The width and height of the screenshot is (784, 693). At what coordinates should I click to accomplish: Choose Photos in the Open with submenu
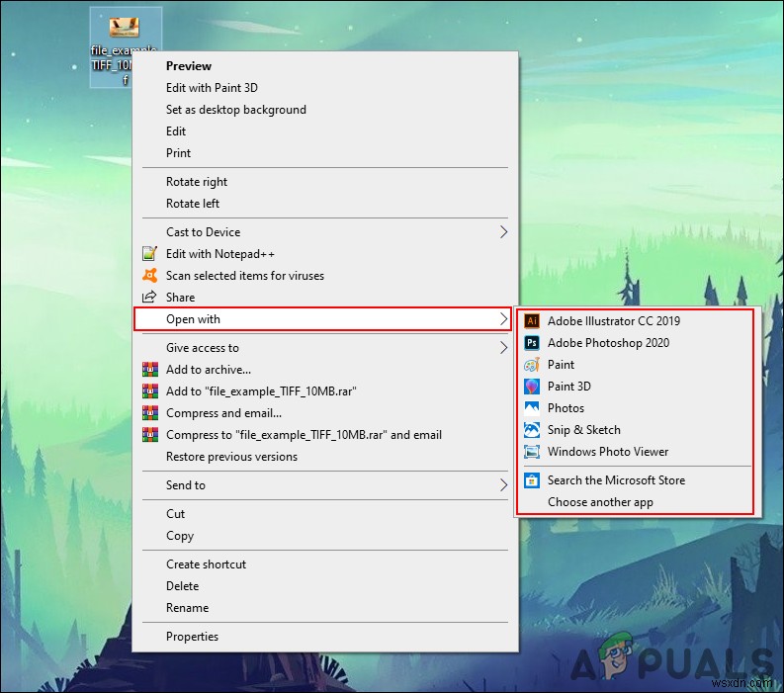(636, 408)
